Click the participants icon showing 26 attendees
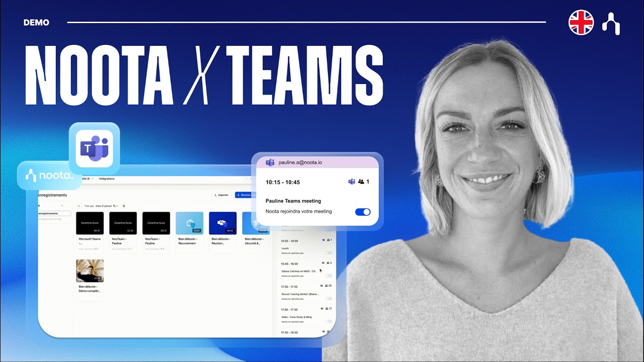The height and width of the screenshot is (362, 644). [327, 286]
